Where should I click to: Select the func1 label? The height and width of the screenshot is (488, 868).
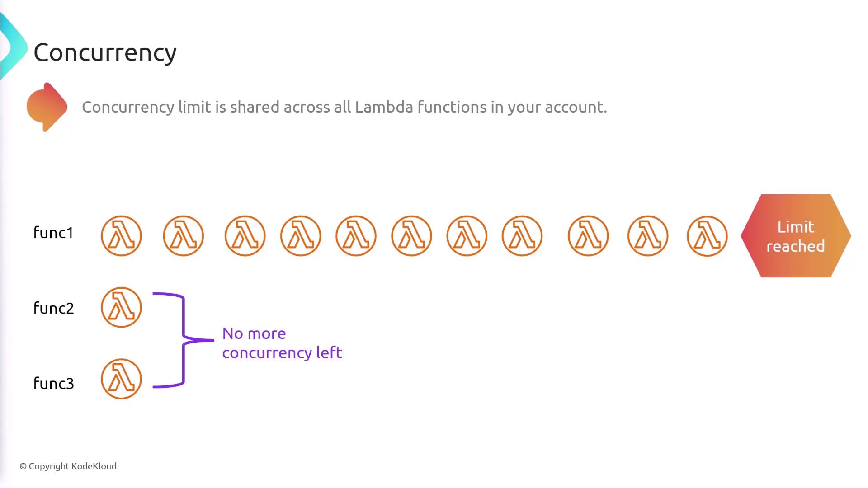53,233
